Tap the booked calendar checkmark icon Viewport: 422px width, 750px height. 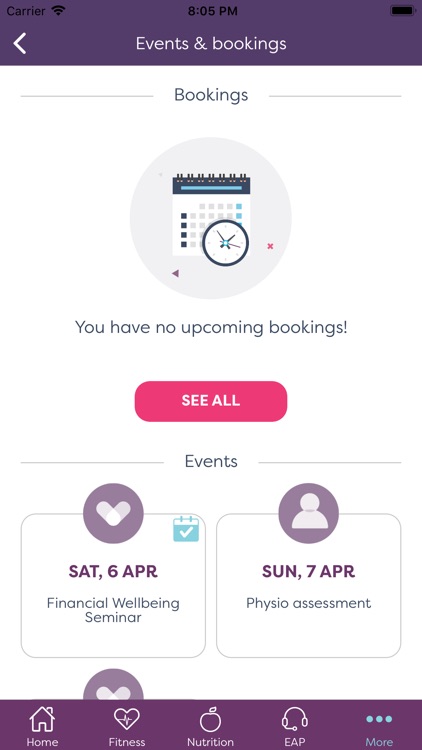pyautogui.click(x=186, y=529)
